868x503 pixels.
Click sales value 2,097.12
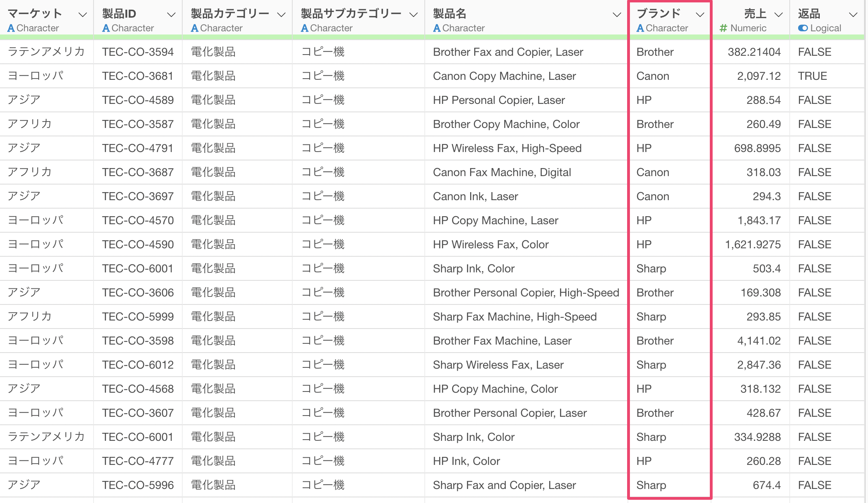click(759, 76)
